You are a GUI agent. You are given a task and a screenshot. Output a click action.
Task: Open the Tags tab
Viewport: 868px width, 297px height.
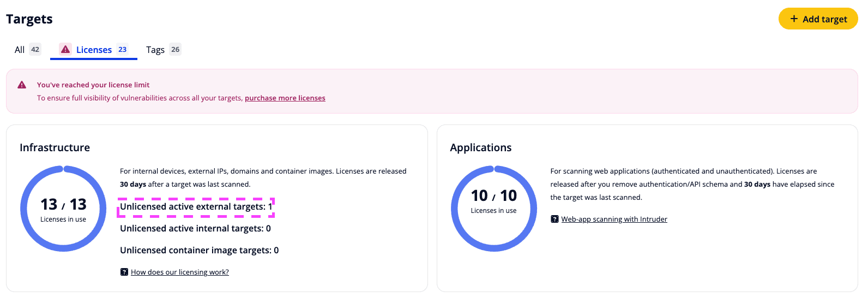[x=163, y=50]
